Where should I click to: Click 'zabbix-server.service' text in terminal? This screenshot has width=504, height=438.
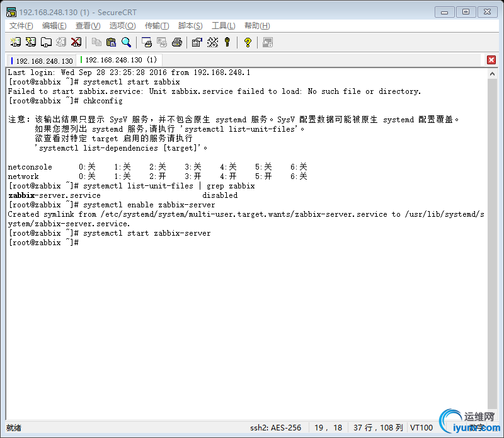point(54,195)
